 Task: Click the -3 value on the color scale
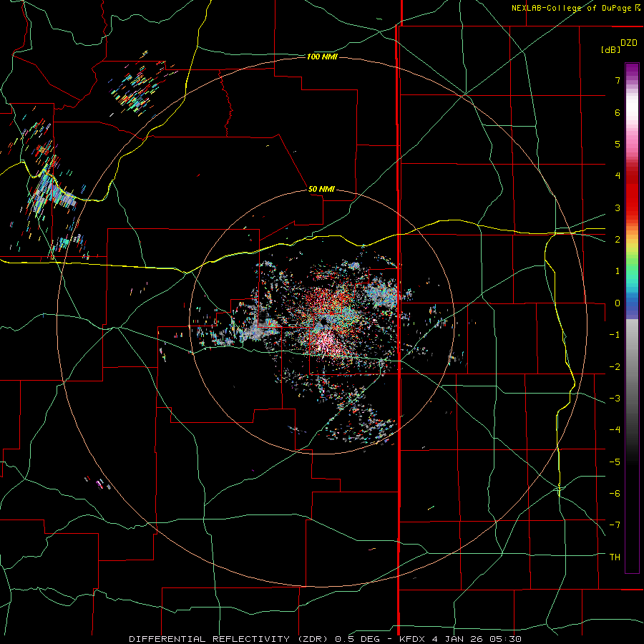pyautogui.click(x=615, y=399)
